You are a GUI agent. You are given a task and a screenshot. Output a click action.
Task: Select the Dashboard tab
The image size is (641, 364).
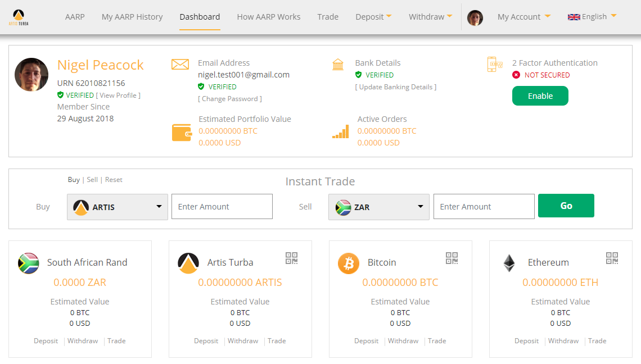coord(200,17)
